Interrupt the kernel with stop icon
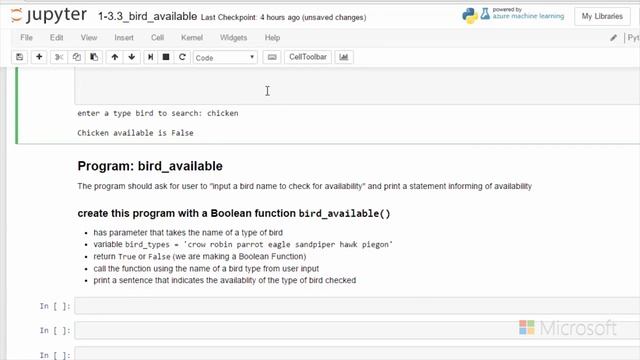The image size is (640, 360). [166, 57]
